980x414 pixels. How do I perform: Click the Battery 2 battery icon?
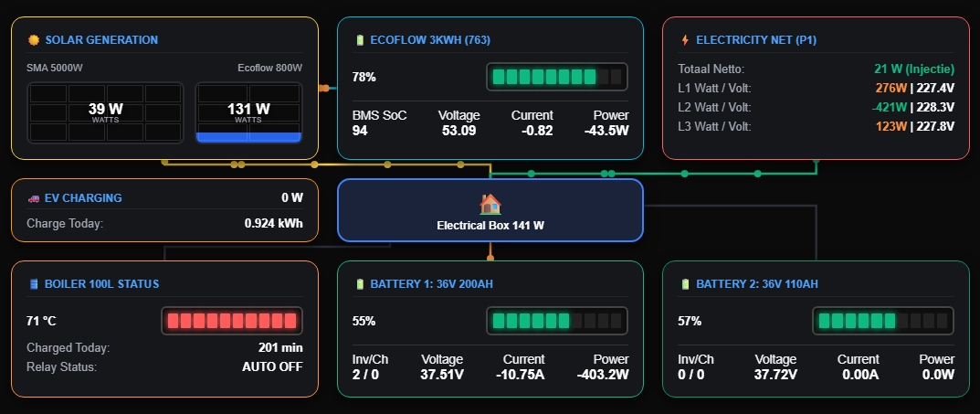tap(685, 284)
